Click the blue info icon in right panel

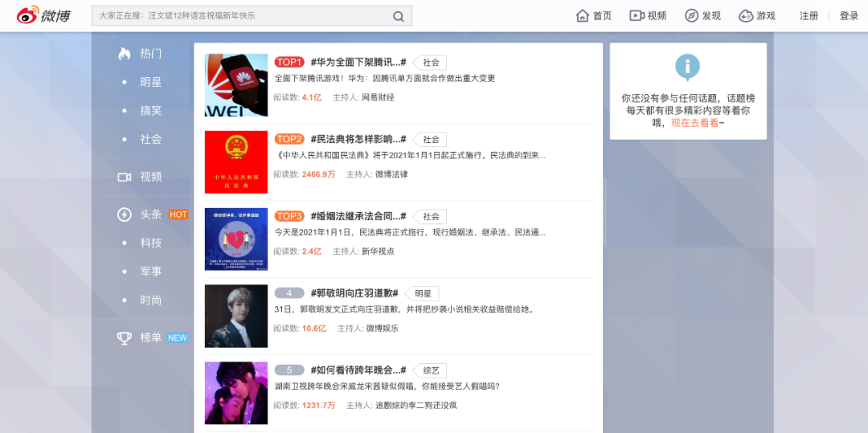[687, 67]
